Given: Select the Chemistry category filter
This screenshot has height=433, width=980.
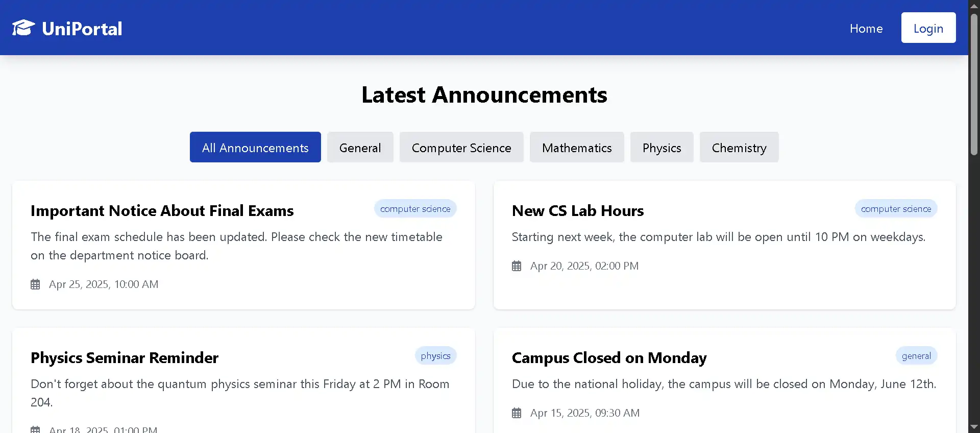Looking at the screenshot, I should coord(739,147).
